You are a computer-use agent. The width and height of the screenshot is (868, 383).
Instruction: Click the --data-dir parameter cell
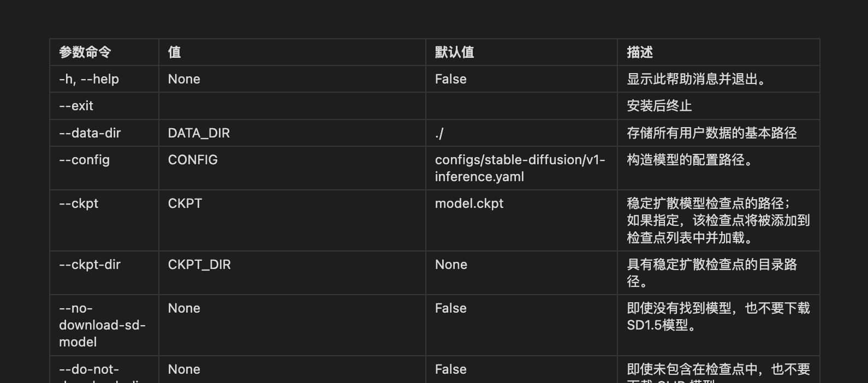(x=90, y=133)
